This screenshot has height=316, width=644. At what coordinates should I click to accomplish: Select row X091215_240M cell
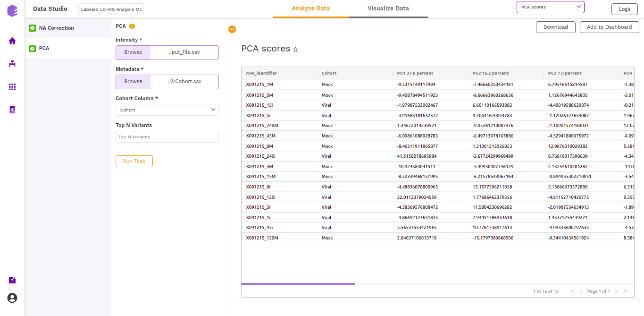pos(279,126)
